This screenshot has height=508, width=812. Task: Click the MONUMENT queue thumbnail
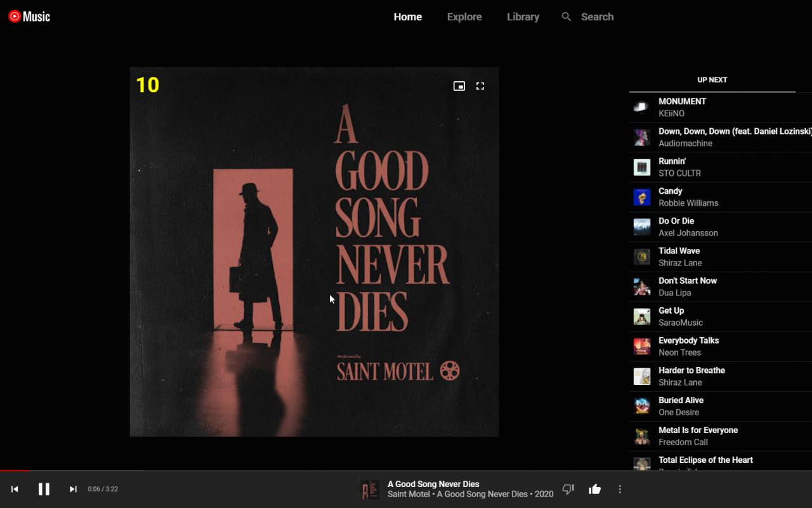642,107
